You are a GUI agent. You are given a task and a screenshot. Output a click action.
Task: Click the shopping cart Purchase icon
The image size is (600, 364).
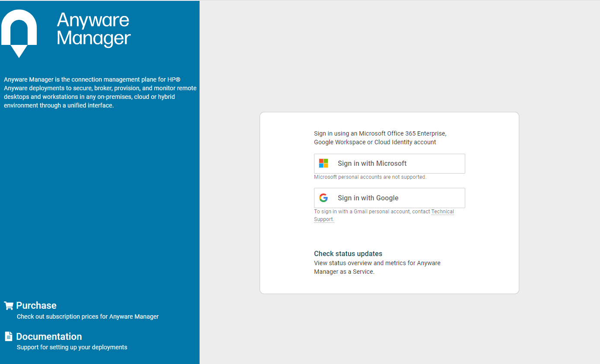tap(9, 306)
